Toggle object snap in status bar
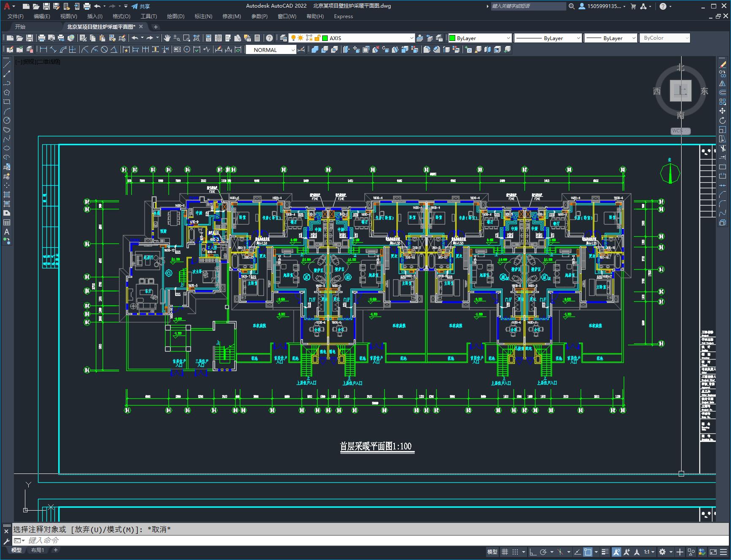Image resolution: width=731 pixels, height=560 pixels. click(x=587, y=552)
